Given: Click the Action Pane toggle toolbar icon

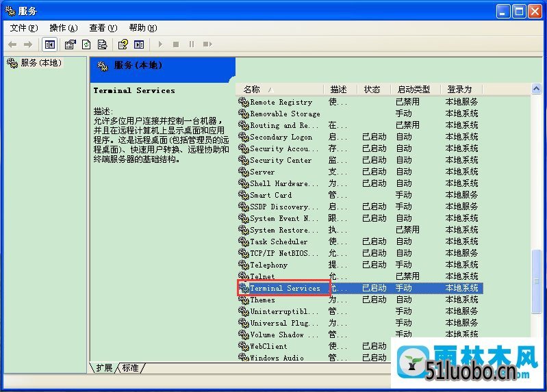Looking at the screenshot, I should click(139, 44).
